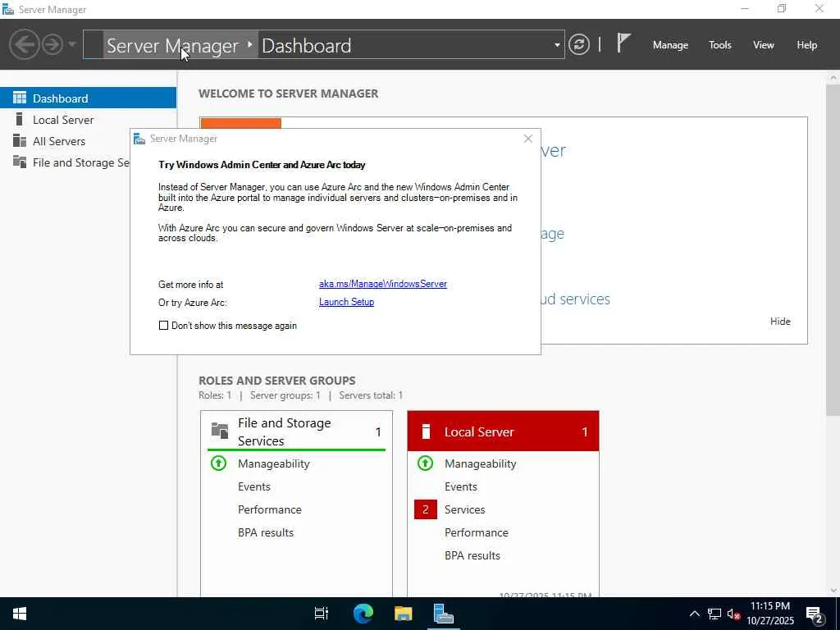Click the network status tray icon

click(714, 614)
